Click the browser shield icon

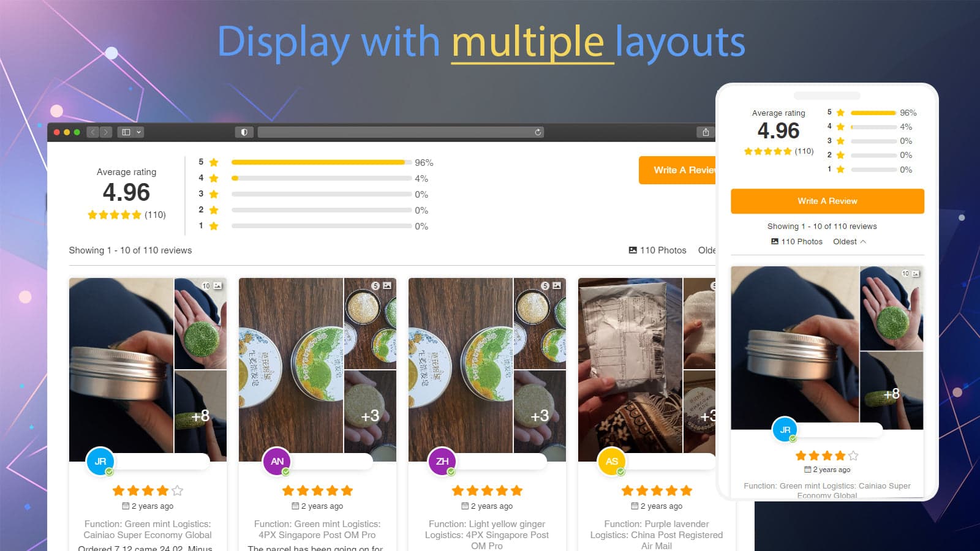click(244, 132)
